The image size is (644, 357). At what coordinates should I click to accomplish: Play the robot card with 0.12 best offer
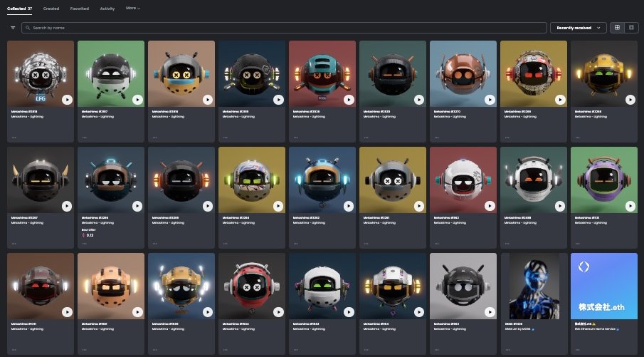click(x=137, y=206)
